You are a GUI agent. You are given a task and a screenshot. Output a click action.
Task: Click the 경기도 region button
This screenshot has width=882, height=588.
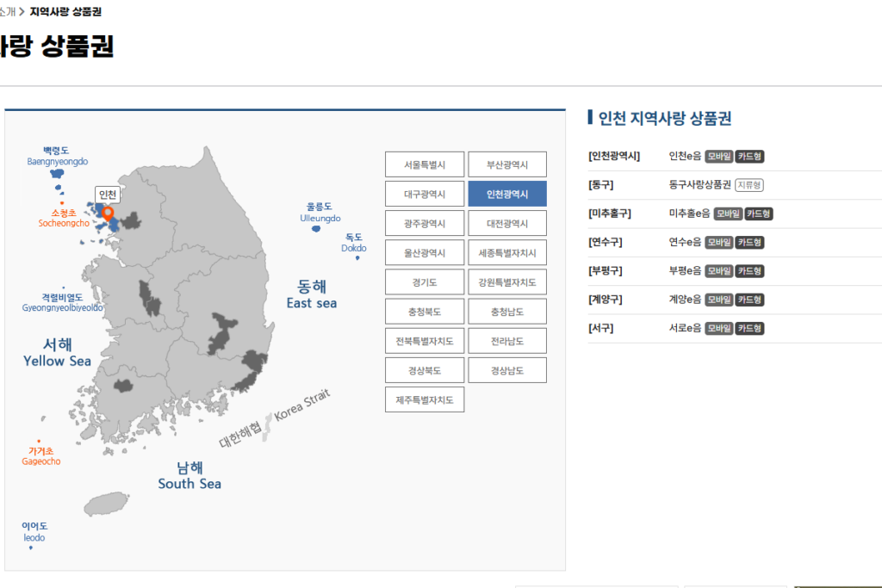coord(424,282)
